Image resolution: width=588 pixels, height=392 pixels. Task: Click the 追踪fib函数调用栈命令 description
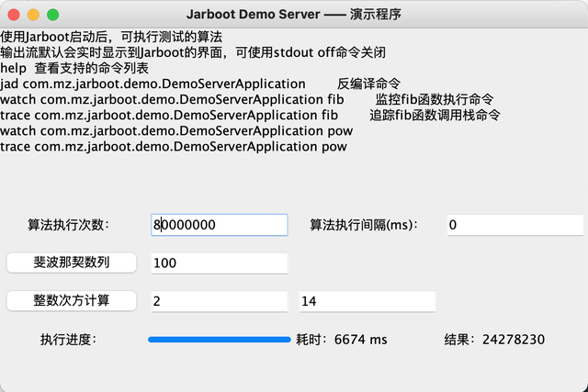click(x=435, y=116)
